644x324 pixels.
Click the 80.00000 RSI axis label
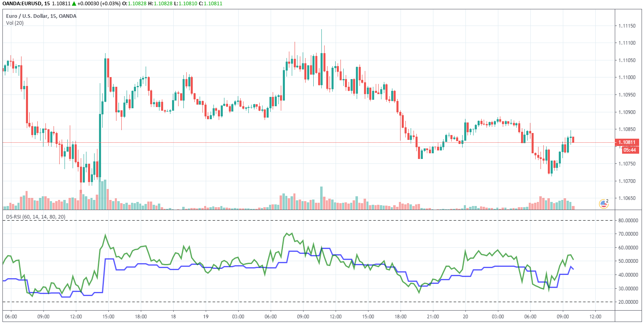(x=628, y=221)
